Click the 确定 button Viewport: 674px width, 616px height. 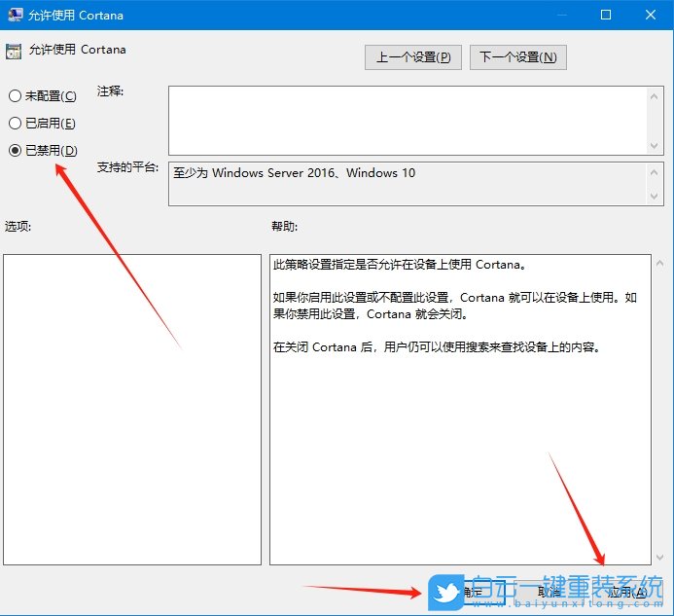tap(472, 593)
